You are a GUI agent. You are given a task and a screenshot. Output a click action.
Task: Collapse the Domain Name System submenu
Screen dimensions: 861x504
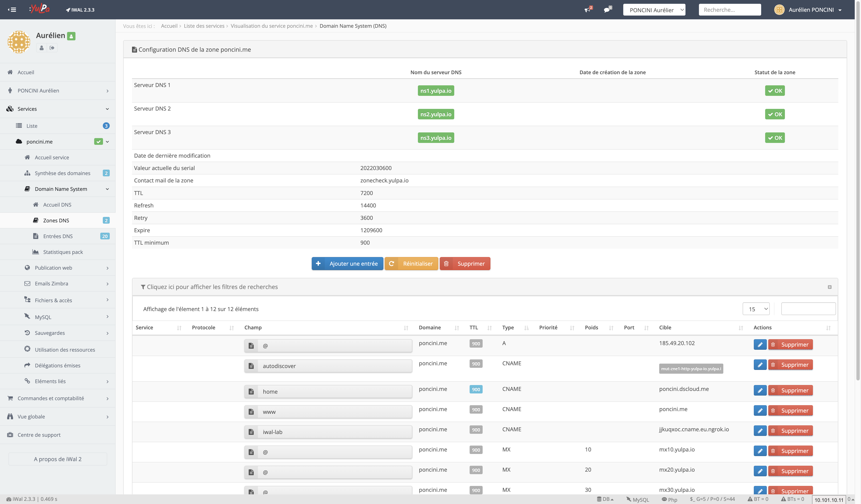click(x=58, y=189)
